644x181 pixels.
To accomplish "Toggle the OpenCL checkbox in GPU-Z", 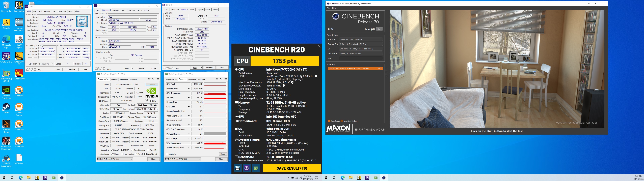I will [x=112, y=150].
